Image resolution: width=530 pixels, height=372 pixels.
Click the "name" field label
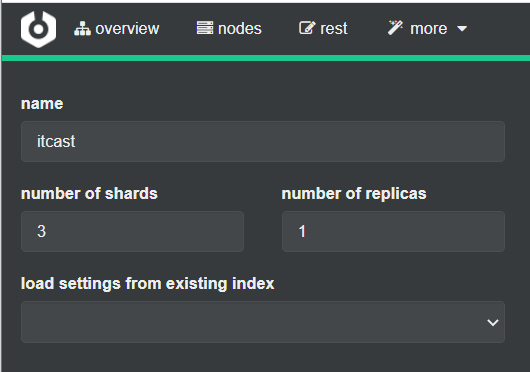pos(42,103)
